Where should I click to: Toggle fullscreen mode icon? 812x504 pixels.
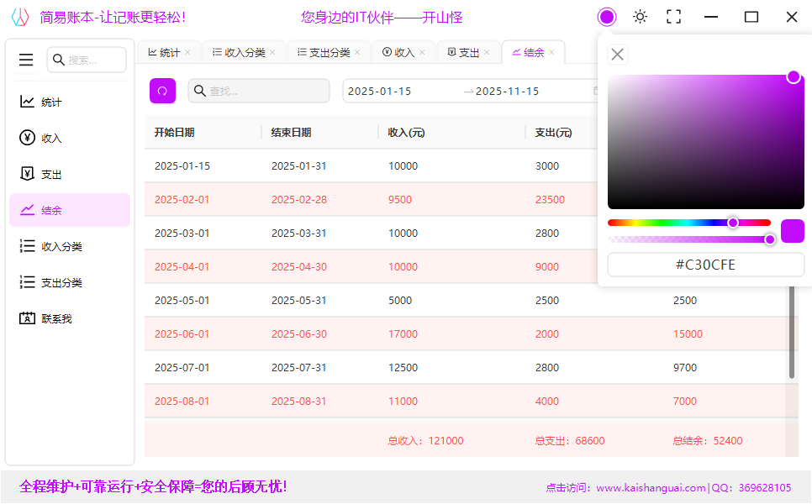(673, 17)
